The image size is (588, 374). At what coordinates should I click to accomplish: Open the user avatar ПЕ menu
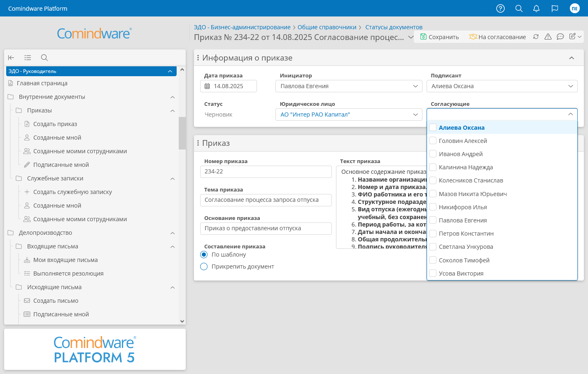pos(574,8)
